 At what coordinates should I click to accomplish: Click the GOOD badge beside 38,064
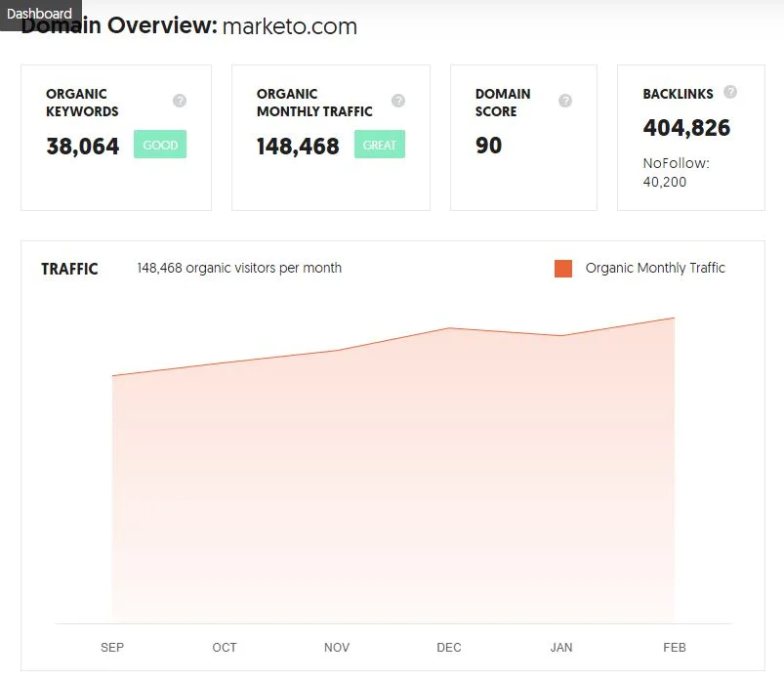tap(160, 144)
